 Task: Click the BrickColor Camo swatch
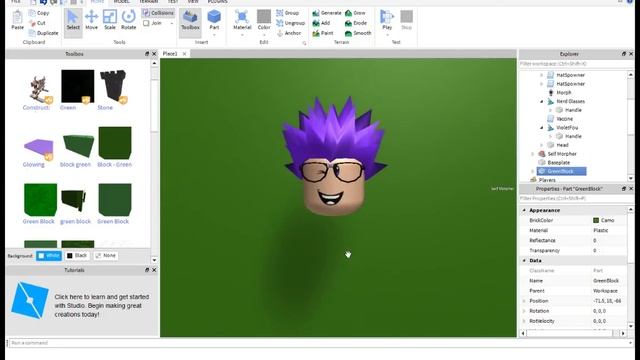(596, 220)
